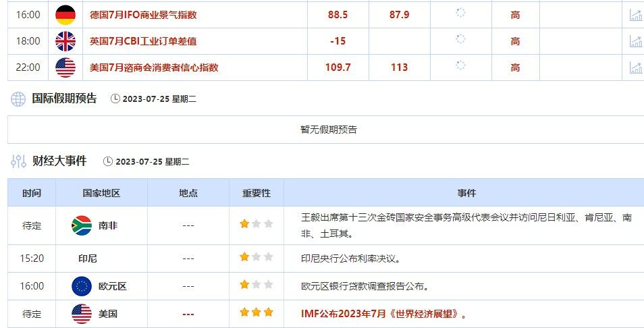Click 高 importance in US consumer confidence row
This screenshot has width=644, height=328.
coord(516,67)
